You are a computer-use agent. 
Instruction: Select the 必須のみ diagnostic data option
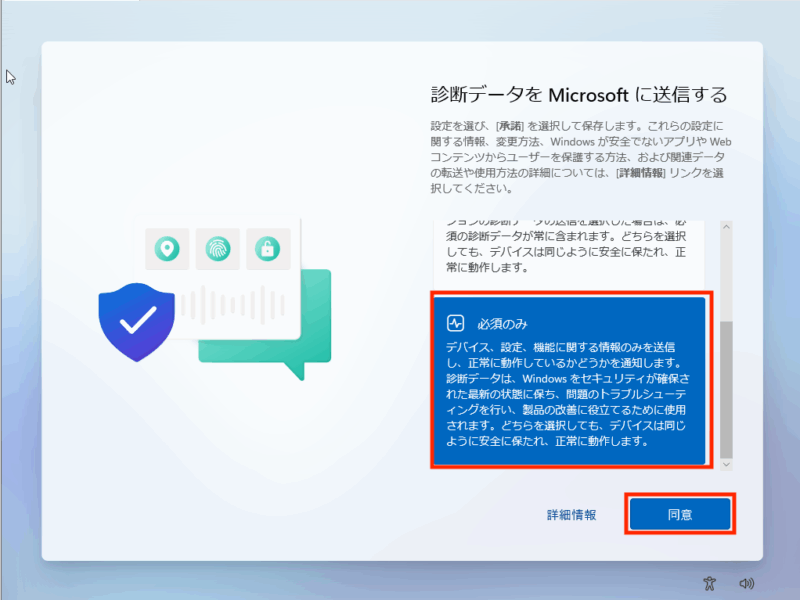click(569, 381)
